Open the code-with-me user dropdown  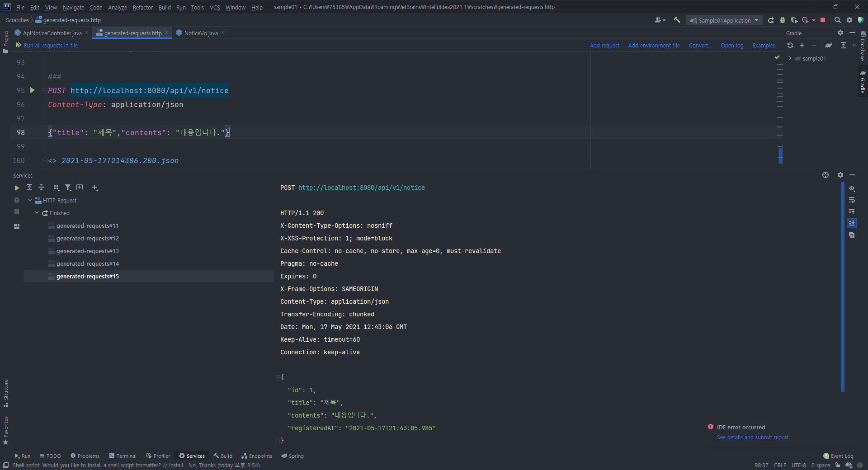click(x=660, y=20)
